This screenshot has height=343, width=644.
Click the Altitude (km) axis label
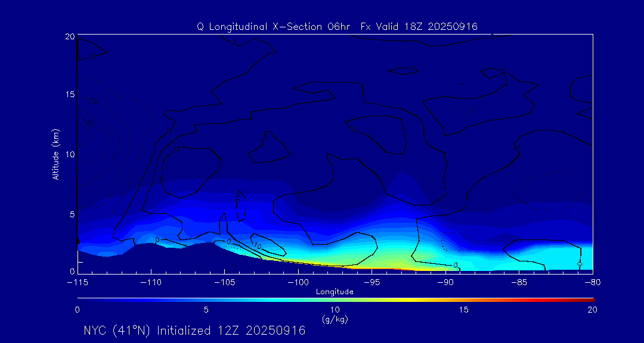55,154
